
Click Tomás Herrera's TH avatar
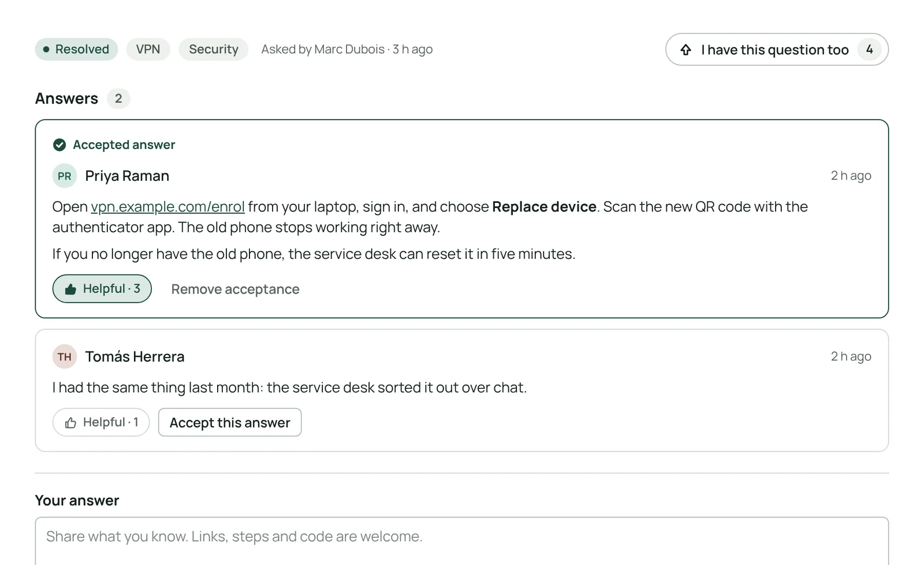[65, 356]
